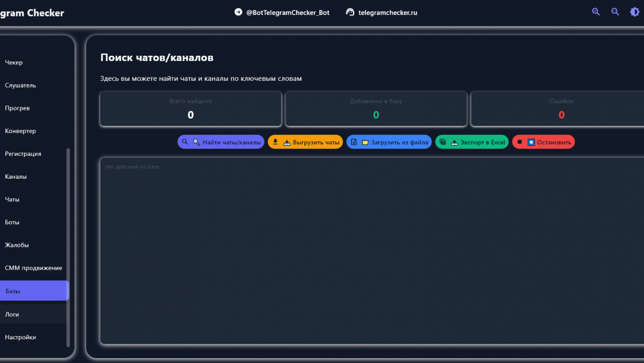Image resolution: width=644 pixels, height=363 pixels.
Task: Switch to the Жалобы sidebar section
Action: pyautogui.click(x=17, y=245)
